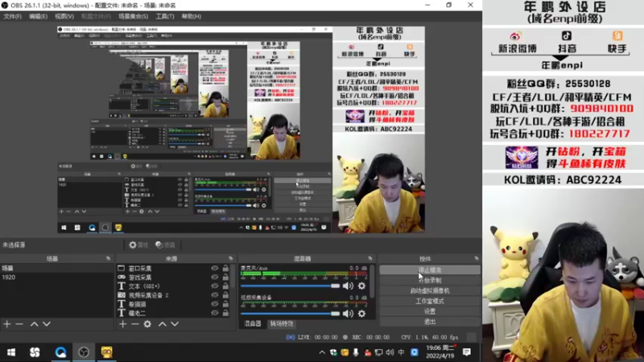The width and height of the screenshot is (644, 362).
Task: Open the blue Q browser on the taskbar
Action: pos(60,352)
